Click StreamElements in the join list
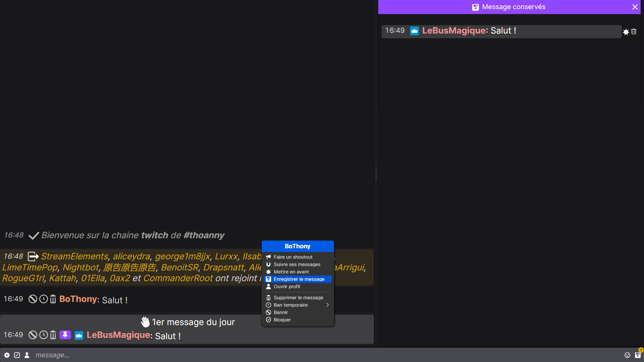 point(75,256)
